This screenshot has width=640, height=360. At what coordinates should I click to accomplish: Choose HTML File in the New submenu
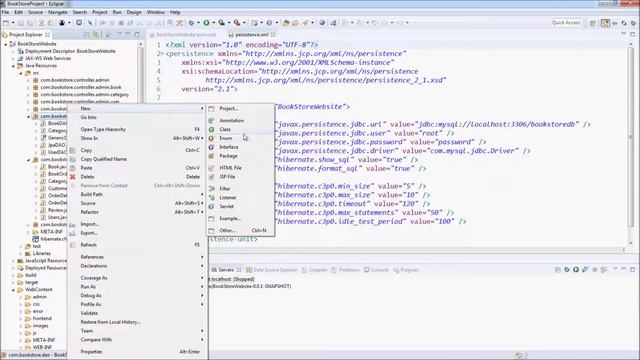pyautogui.click(x=240, y=168)
